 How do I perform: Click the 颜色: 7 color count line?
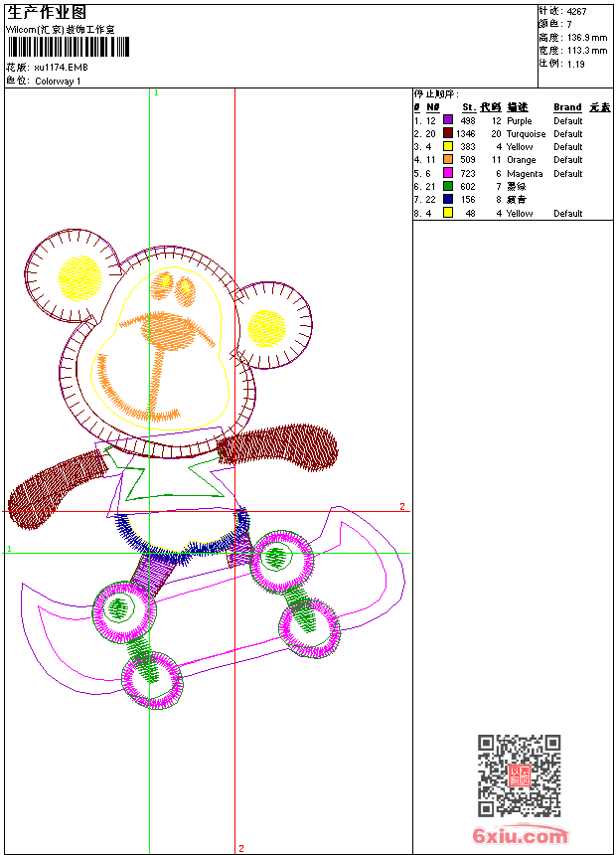coord(555,24)
